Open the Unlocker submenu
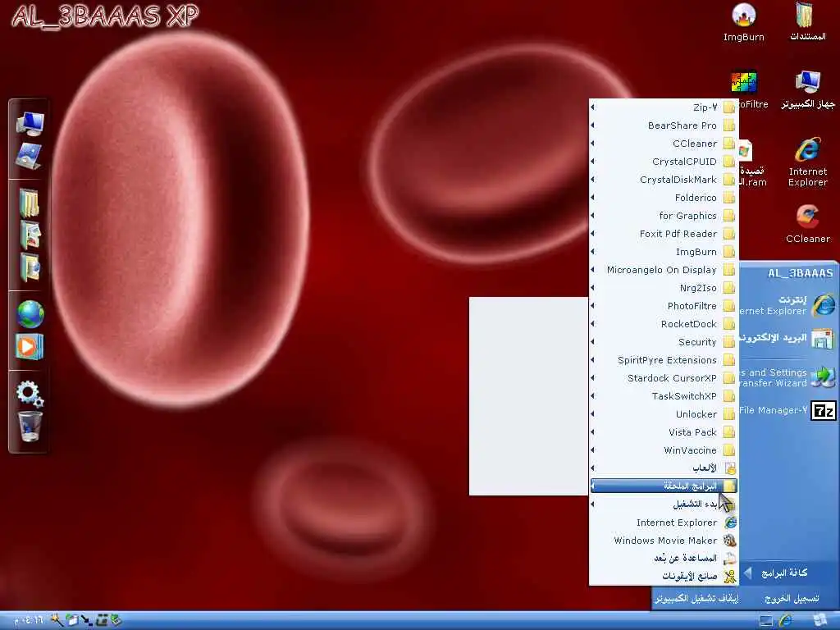 (x=664, y=414)
